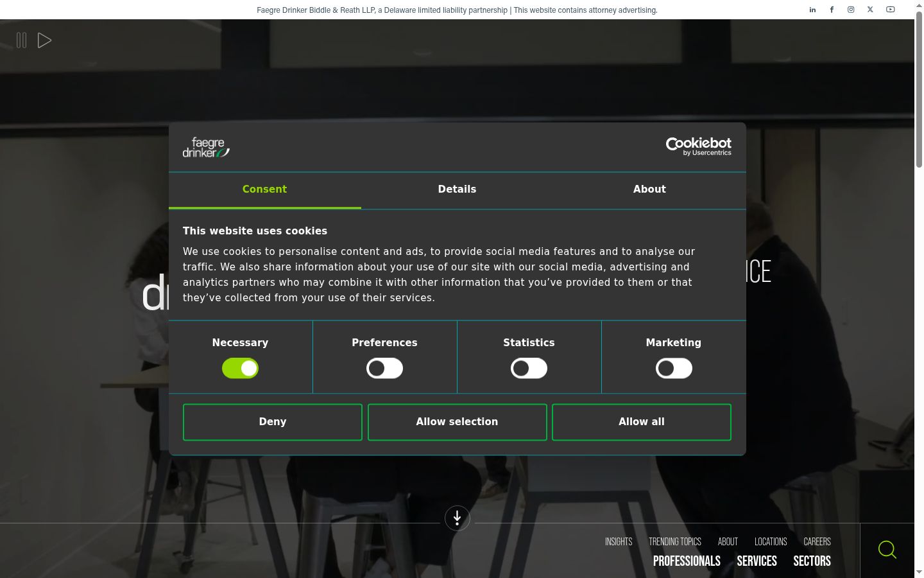This screenshot has height=578, width=924.
Task: Click the Cookiebot by Usercentrics logo
Action: point(699,146)
